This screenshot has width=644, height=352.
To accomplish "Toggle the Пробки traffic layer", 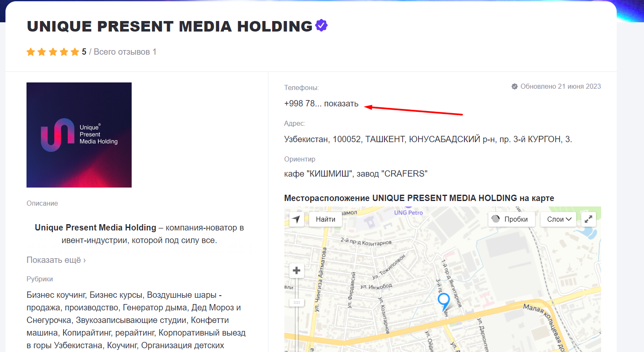I will click(511, 219).
